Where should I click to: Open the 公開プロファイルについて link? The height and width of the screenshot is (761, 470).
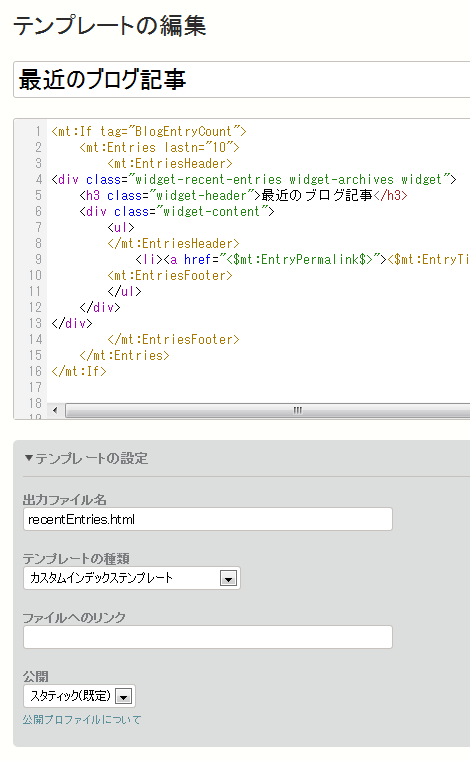click(82, 719)
